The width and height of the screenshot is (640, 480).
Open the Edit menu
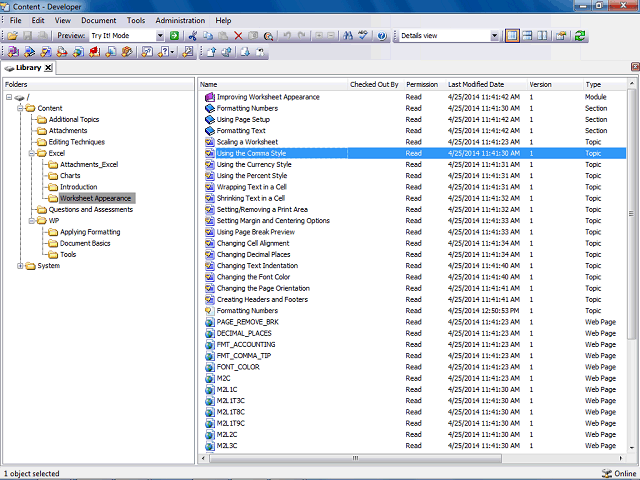coord(38,20)
